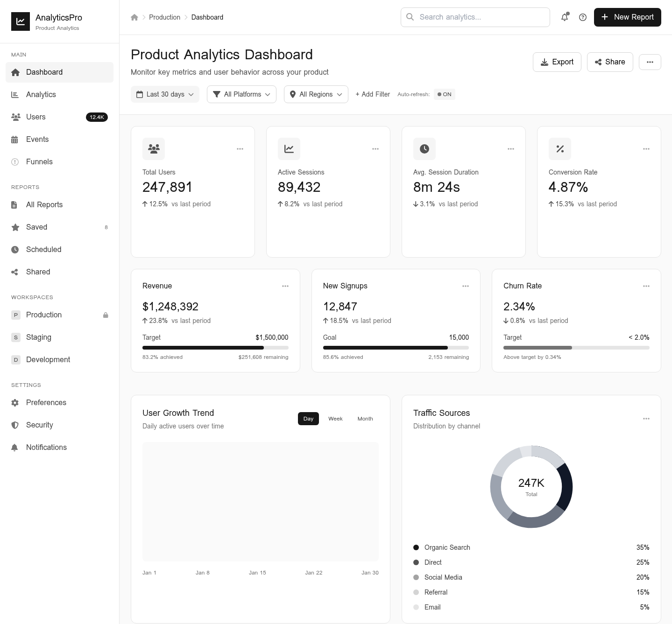Click the Export button

click(x=557, y=62)
